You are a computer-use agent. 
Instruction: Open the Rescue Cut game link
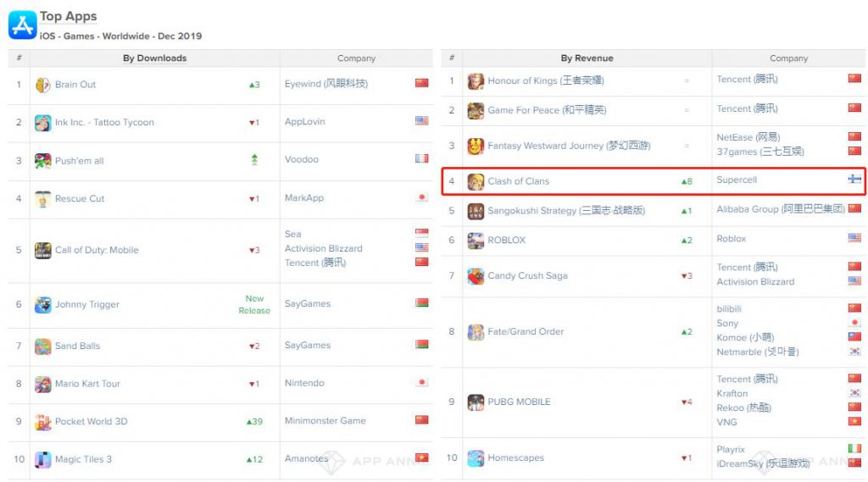[x=80, y=198]
